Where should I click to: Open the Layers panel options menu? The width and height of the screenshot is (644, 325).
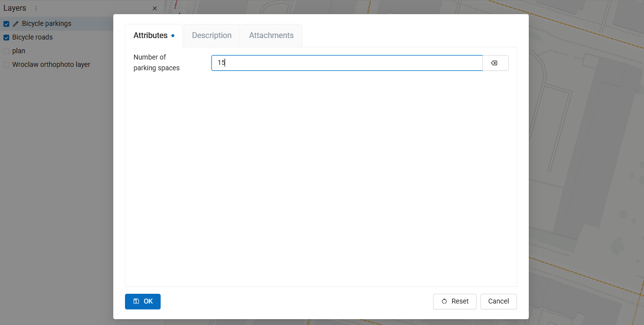point(36,8)
